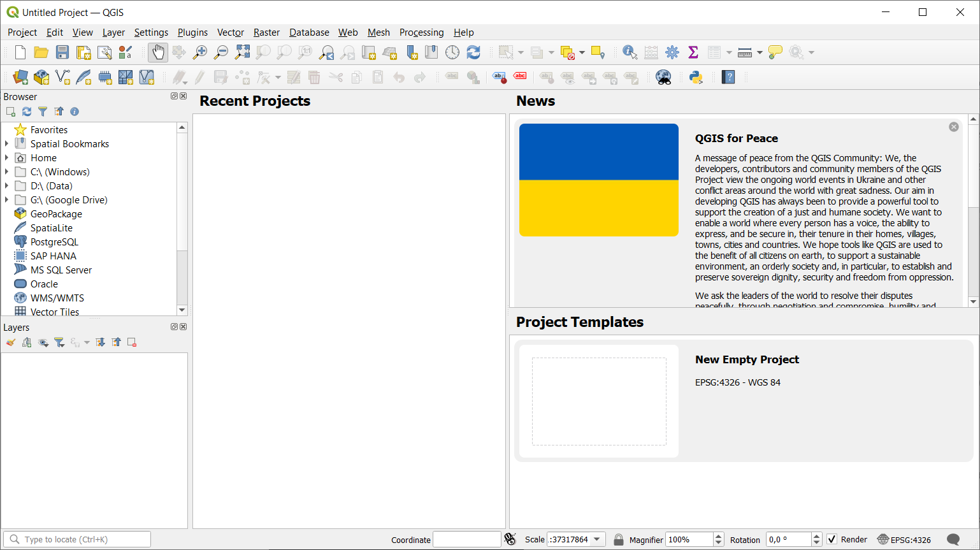This screenshot has width=980, height=550.
Task: Open the measure tool dropdown arrow
Action: 760,52
